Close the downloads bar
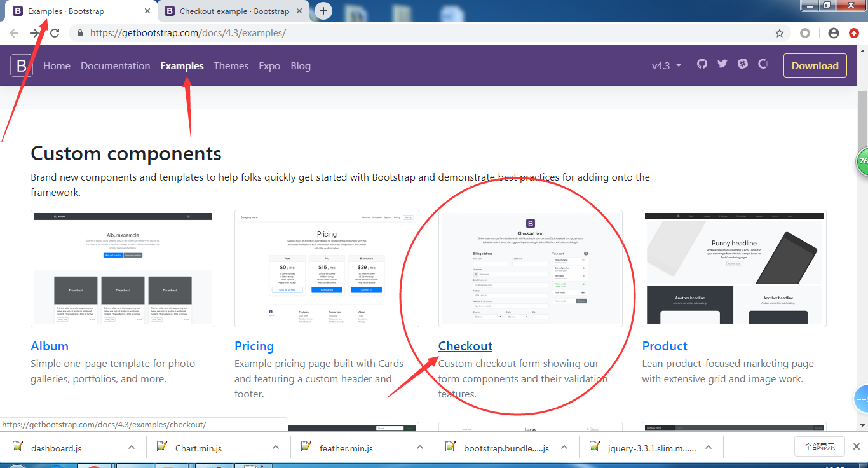 click(x=857, y=446)
